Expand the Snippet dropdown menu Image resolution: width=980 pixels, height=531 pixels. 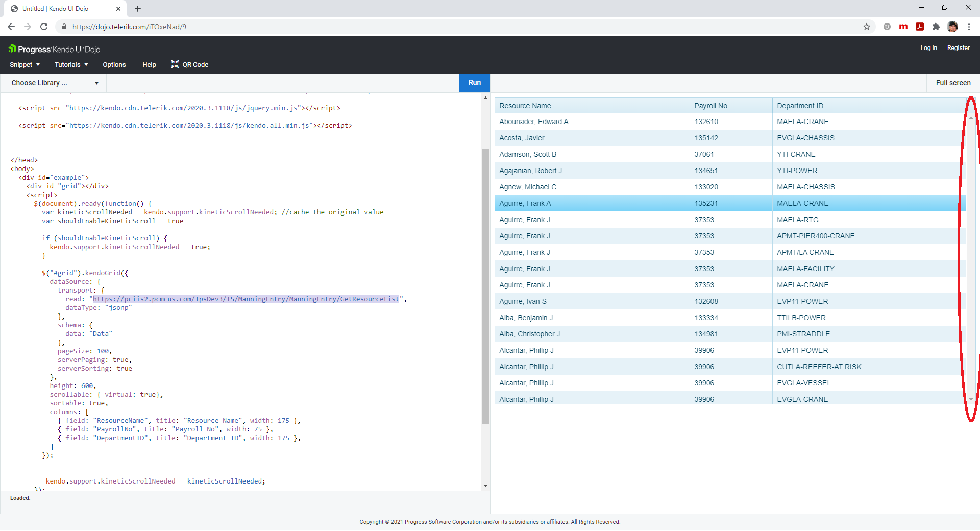(x=24, y=65)
